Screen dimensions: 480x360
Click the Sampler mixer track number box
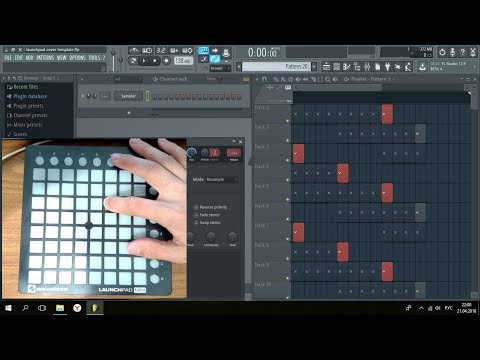coord(105,96)
